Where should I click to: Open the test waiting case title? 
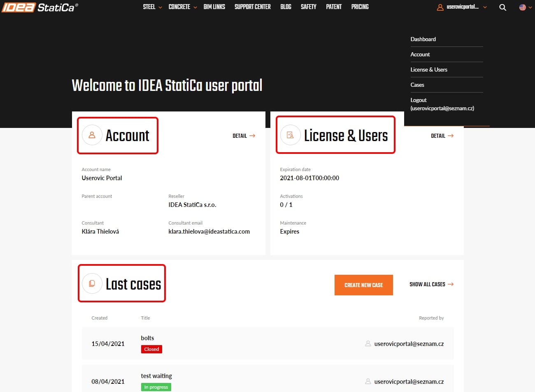click(x=156, y=376)
